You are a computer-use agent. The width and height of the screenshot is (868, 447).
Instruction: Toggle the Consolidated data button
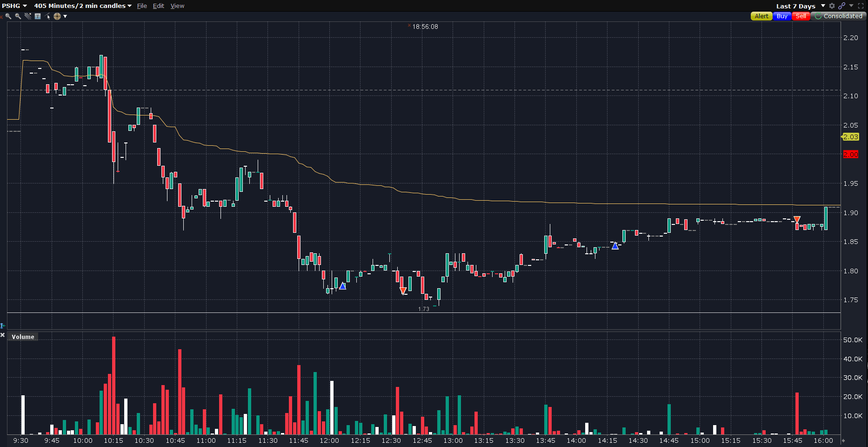click(x=838, y=16)
